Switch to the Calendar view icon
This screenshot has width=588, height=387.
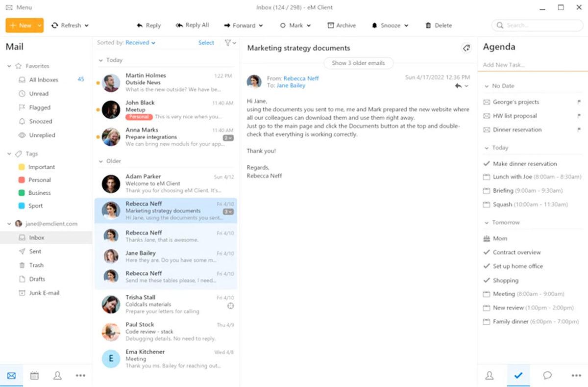pos(34,375)
